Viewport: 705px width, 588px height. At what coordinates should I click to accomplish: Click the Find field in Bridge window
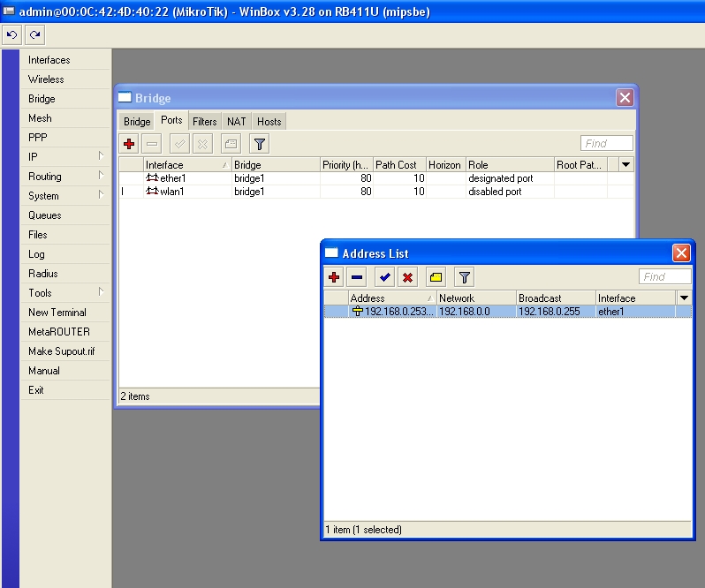click(x=606, y=143)
